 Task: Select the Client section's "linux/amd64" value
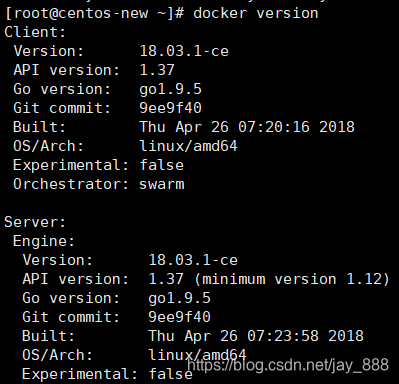coord(188,146)
